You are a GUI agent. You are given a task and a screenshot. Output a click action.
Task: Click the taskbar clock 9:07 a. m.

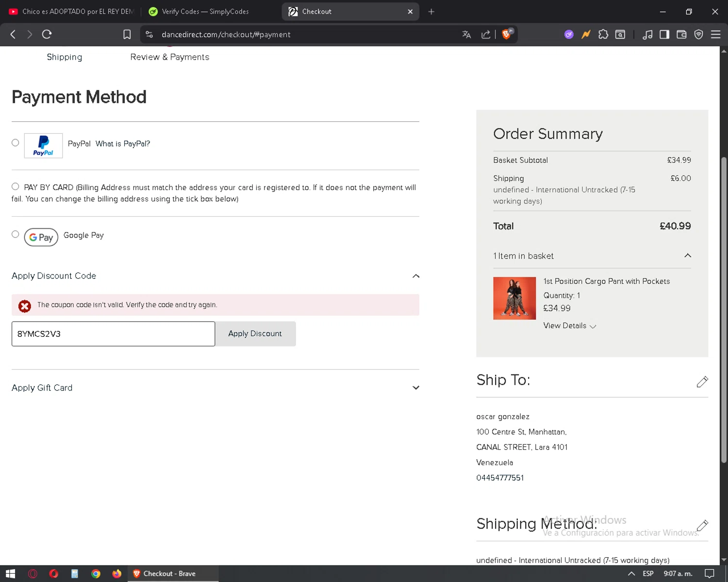coord(678,574)
